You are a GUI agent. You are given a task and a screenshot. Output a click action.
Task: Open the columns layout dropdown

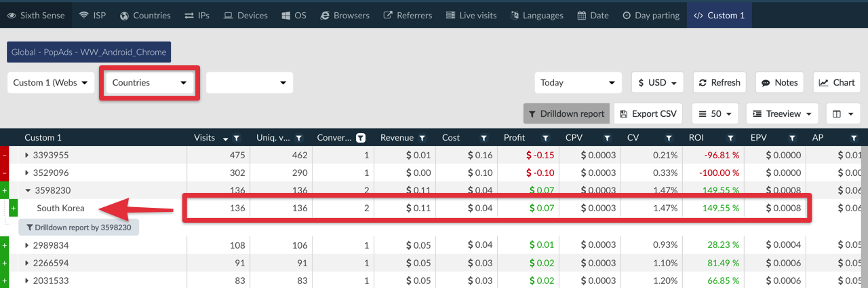point(844,113)
